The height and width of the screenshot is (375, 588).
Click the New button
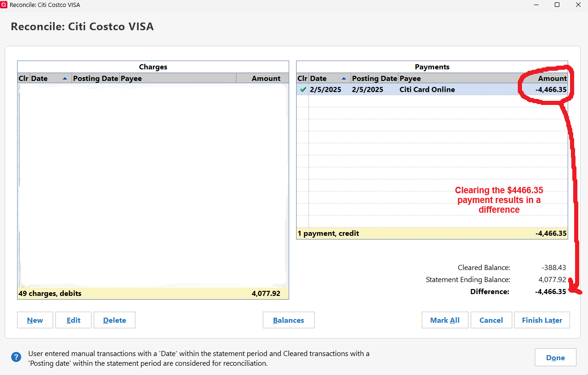tap(35, 320)
